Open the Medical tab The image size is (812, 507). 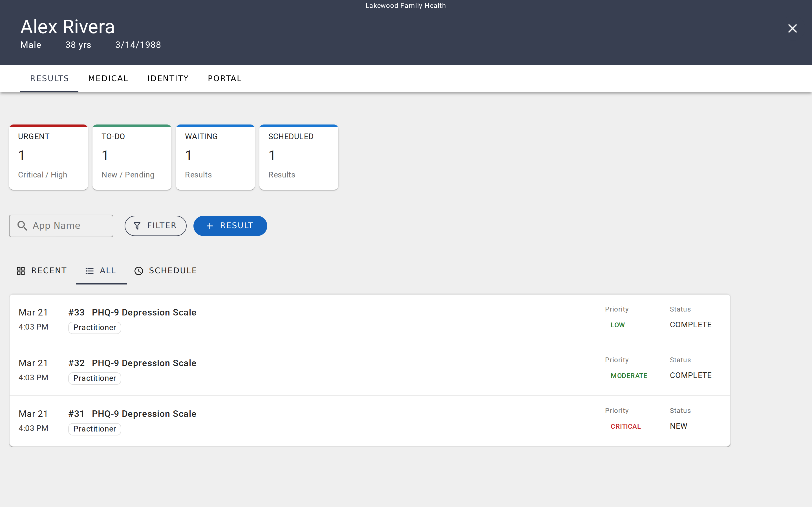108,79
